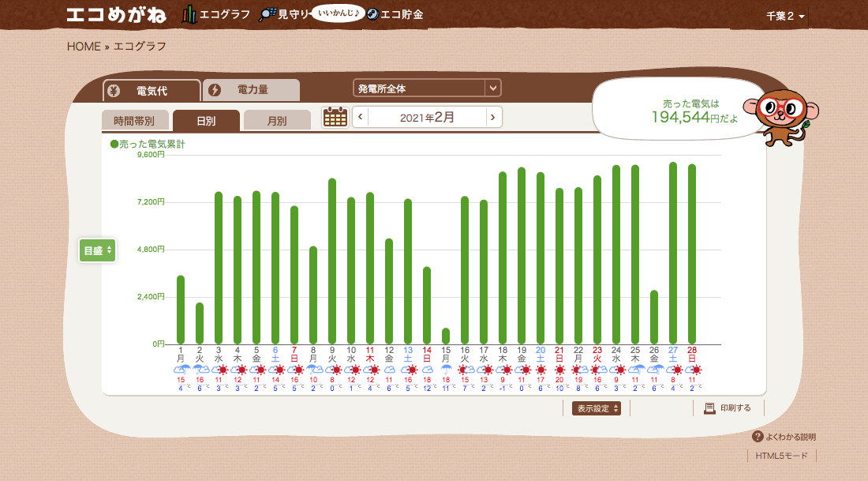Screen dimensions: 868x481
Task: Go to previous month arrow
Action: click(361, 117)
